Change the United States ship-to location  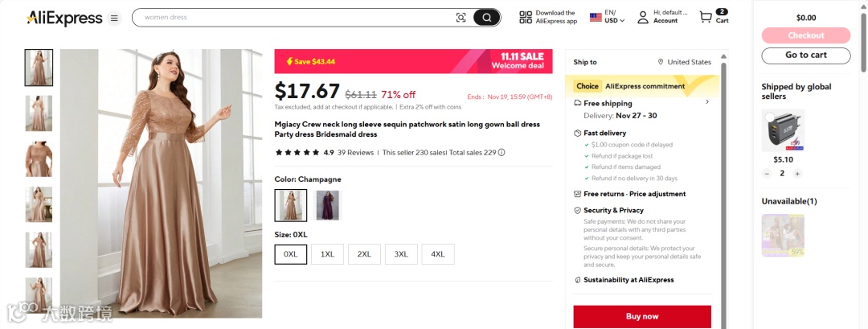(684, 62)
